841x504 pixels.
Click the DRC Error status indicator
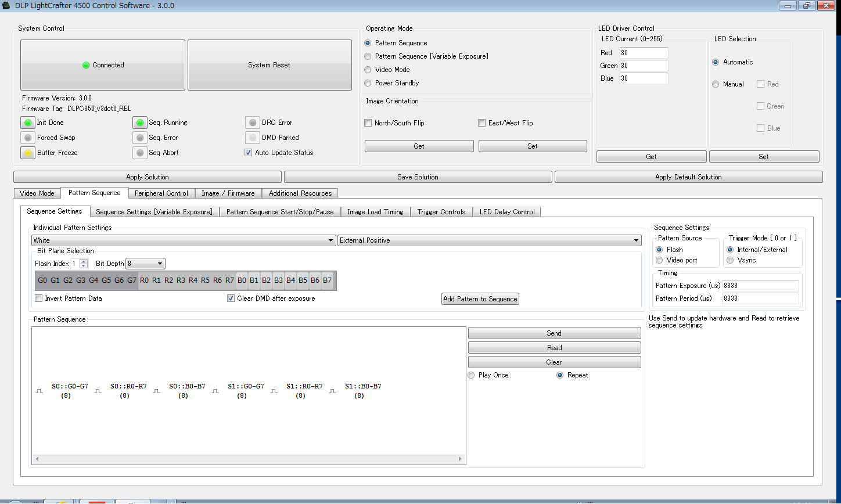click(252, 123)
